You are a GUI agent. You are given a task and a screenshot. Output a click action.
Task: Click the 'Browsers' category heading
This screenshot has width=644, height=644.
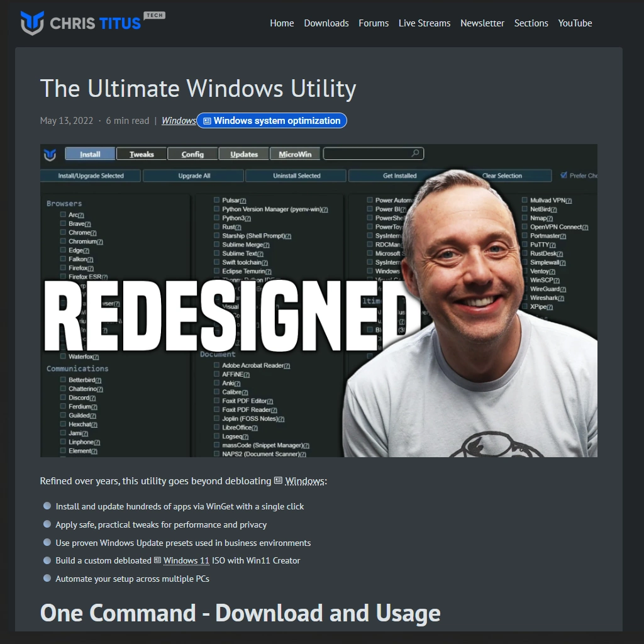point(64,203)
